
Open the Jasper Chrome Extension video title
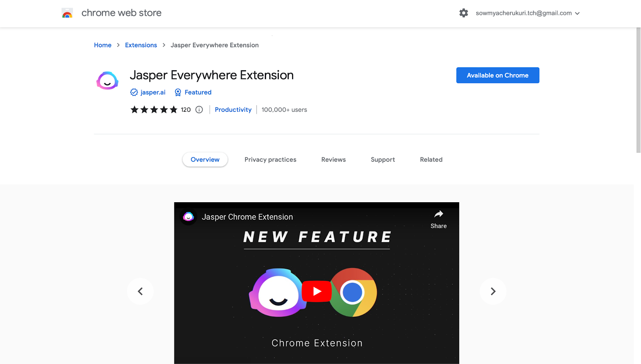click(x=247, y=217)
